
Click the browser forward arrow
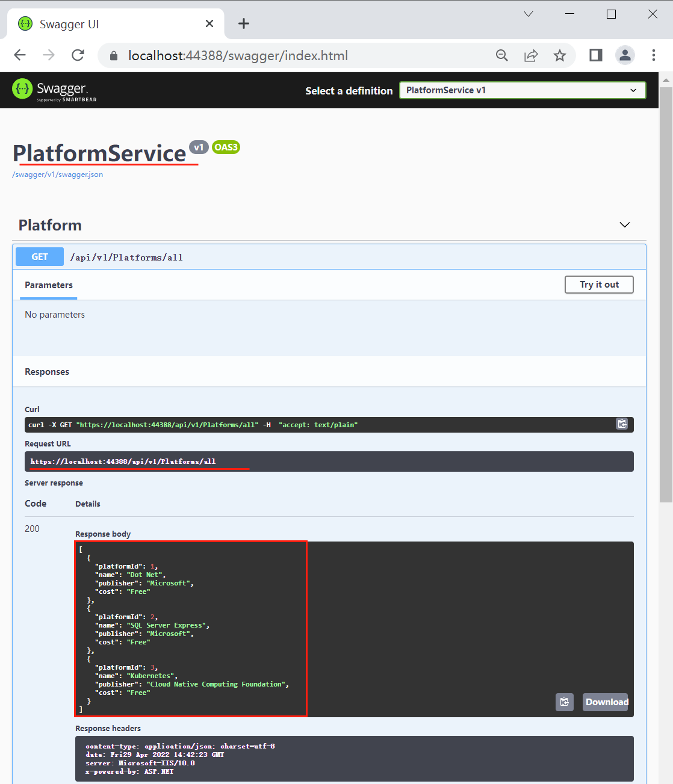pos(49,55)
